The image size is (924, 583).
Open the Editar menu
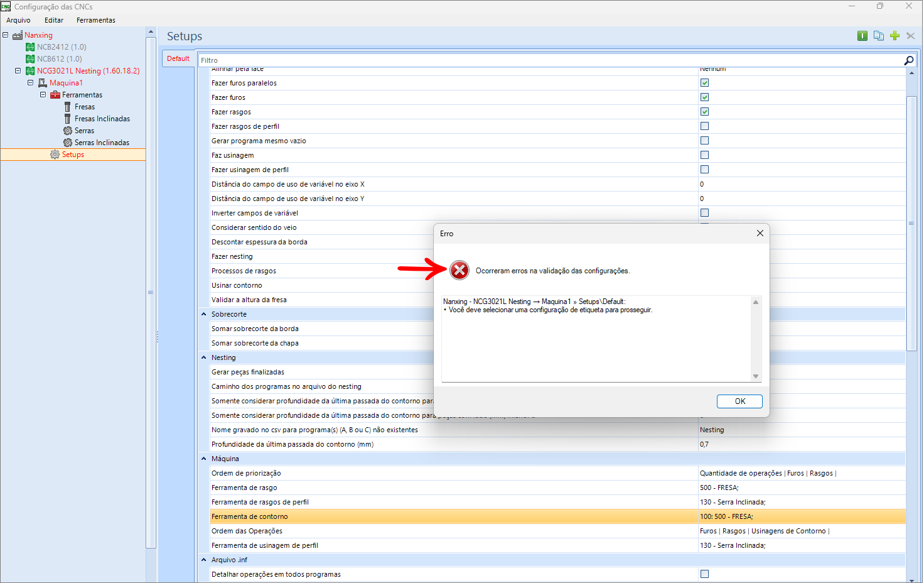point(54,20)
